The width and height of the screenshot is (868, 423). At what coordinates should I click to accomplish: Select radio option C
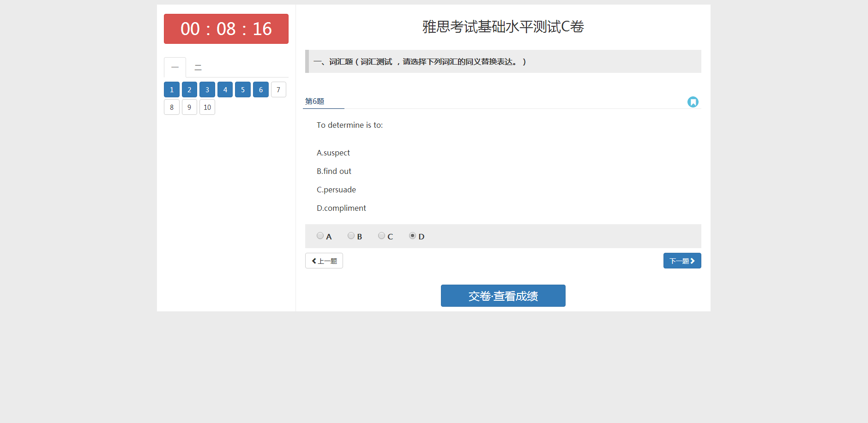pyautogui.click(x=381, y=236)
